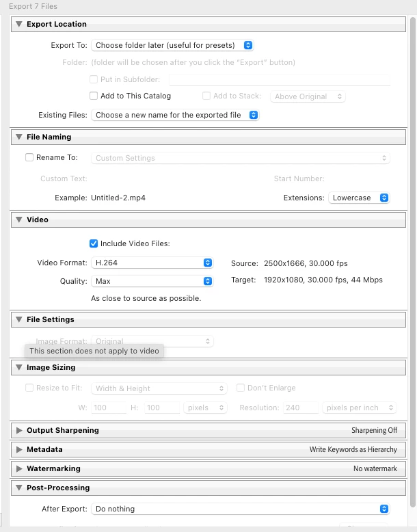Click the dialog's vertical scrollbar

(x=413, y=262)
